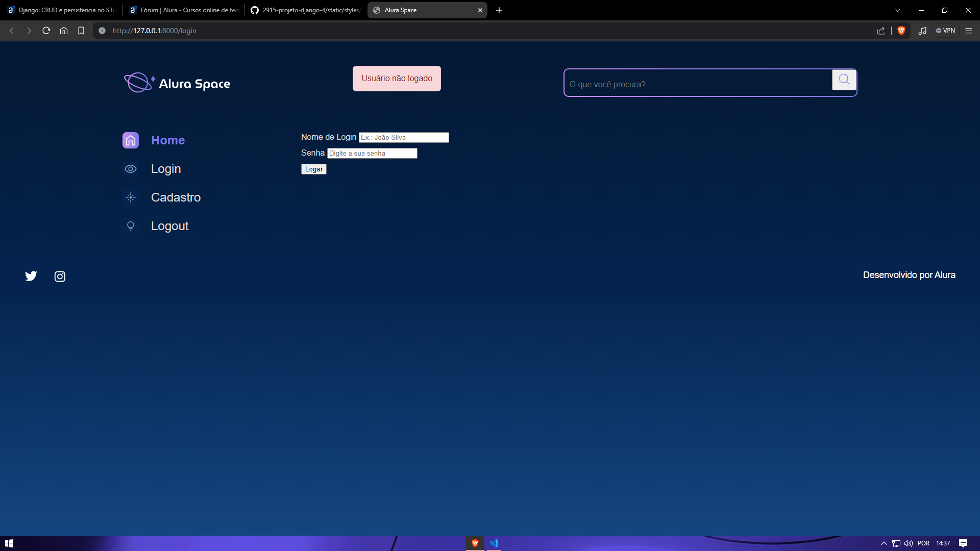
Task: Click Visual Studio Code taskbar icon
Action: point(494,543)
